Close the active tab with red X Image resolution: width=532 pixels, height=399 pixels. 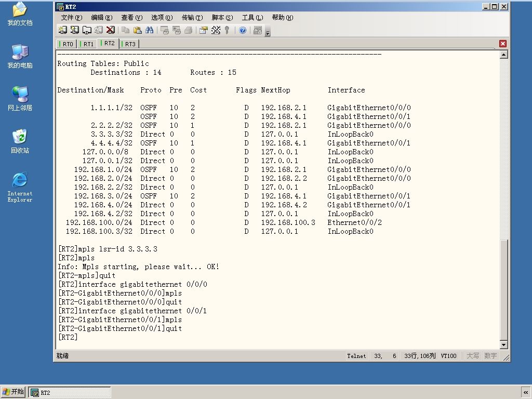click(x=503, y=44)
